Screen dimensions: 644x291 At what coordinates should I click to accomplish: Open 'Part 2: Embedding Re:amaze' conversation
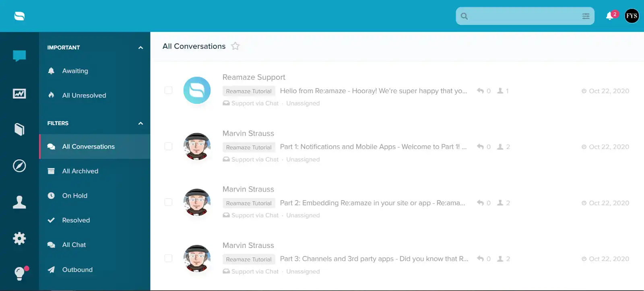click(x=373, y=203)
